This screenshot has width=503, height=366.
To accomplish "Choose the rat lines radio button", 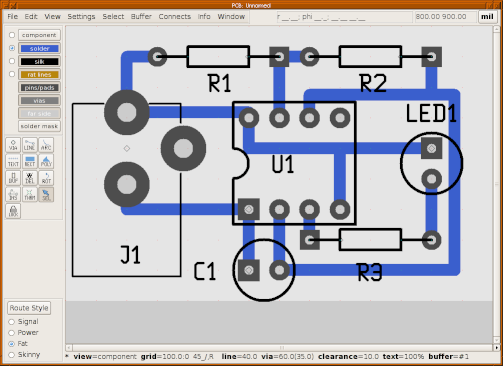I will (x=12, y=74).
